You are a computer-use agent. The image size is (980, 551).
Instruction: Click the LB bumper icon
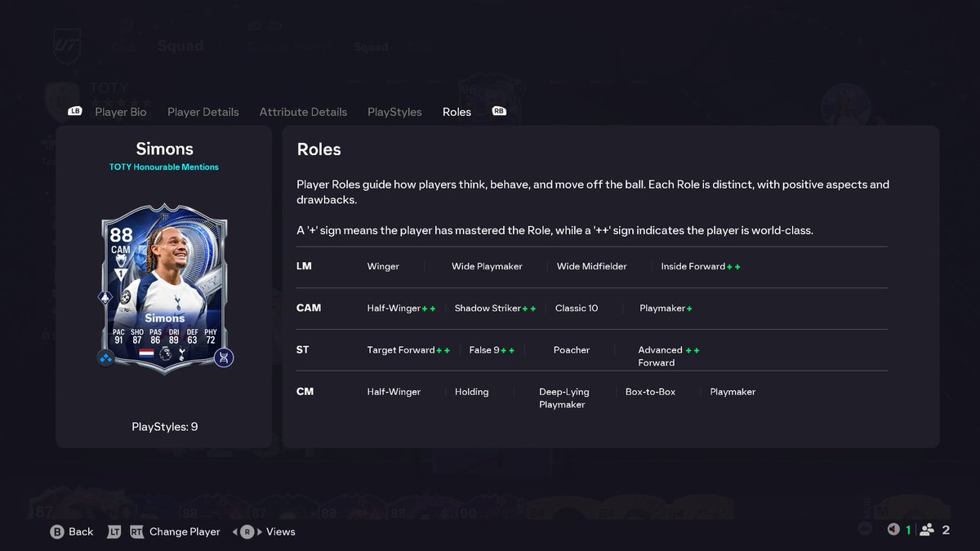(x=75, y=111)
